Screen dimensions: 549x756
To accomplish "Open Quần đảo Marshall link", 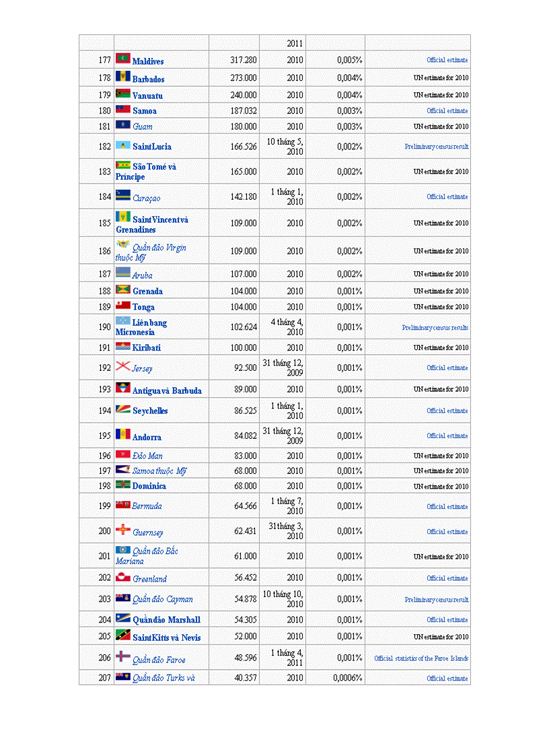I will (x=167, y=620).
